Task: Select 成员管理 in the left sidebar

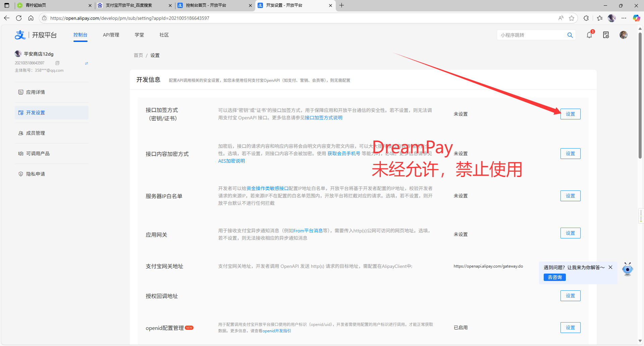Action: coord(36,133)
